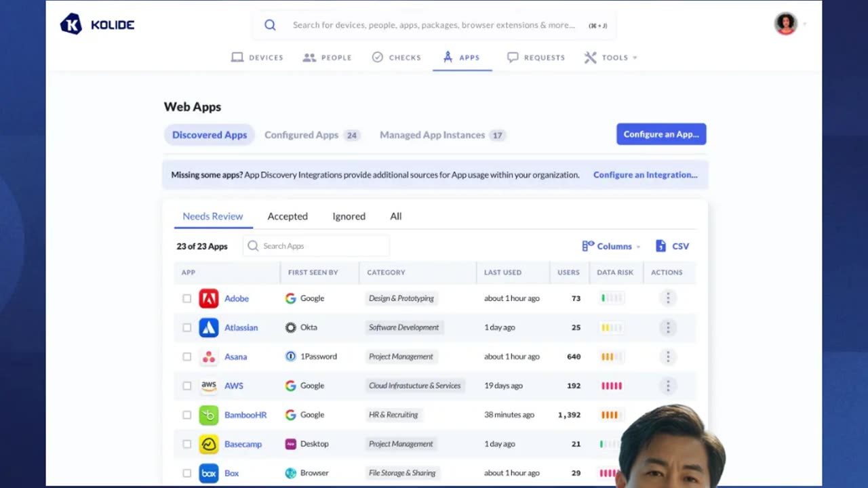The width and height of the screenshot is (868, 488).
Task: Show the All apps list
Action: coord(396,216)
